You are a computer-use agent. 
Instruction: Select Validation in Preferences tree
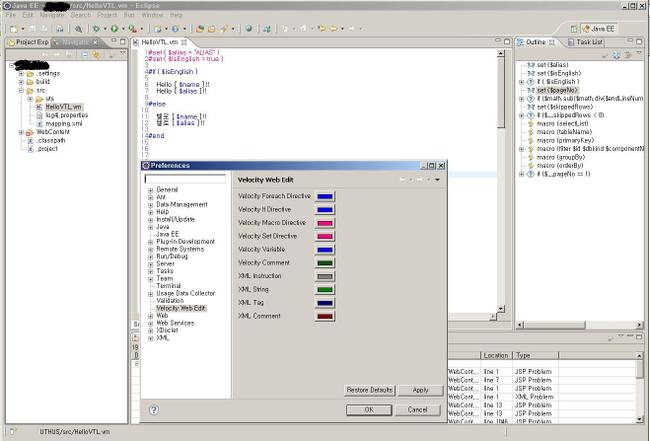point(170,301)
